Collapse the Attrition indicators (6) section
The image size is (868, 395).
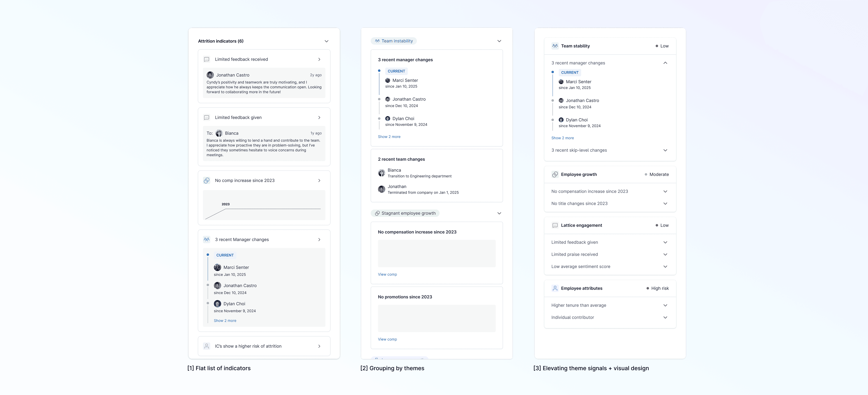326,41
